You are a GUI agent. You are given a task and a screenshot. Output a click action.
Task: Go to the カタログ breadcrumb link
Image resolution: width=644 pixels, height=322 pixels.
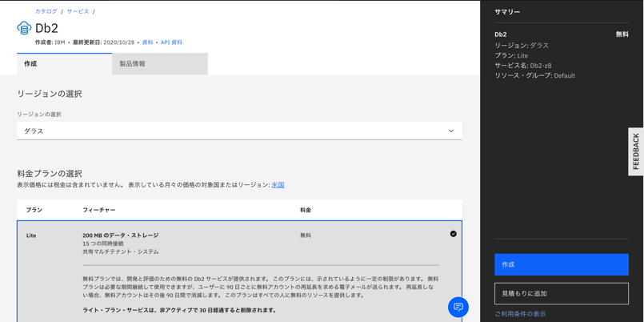46,11
